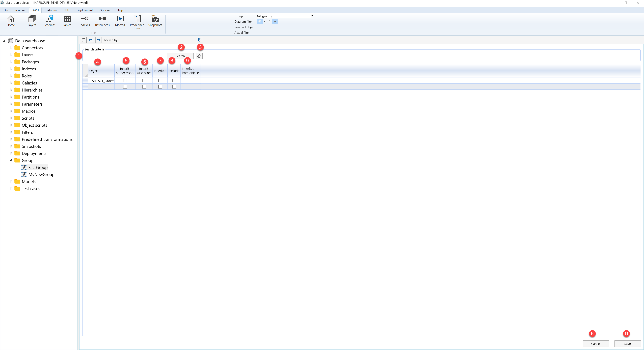Expand the Deployments tree node
The height and width of the screenshot is (350, 644).
(x=11, y=153)
